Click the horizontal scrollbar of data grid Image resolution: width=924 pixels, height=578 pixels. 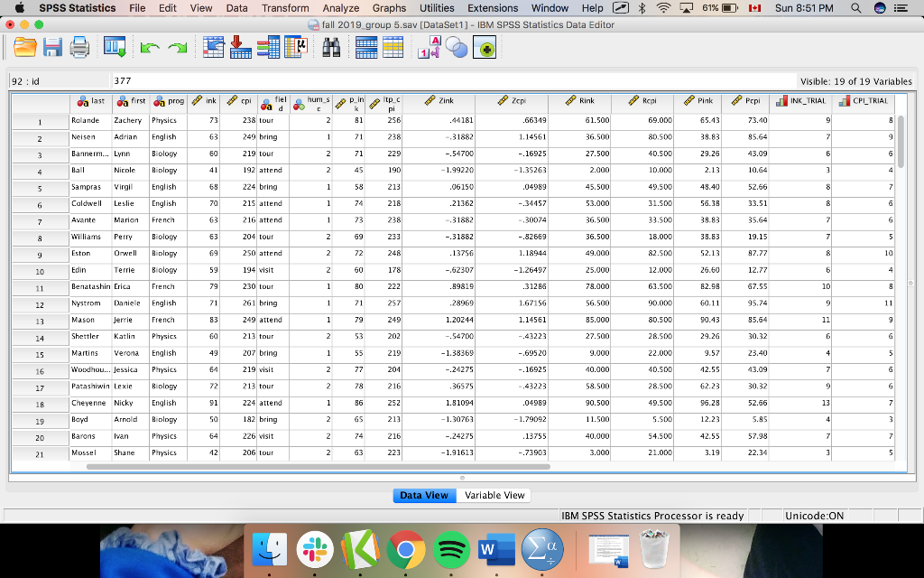point(319,467)
